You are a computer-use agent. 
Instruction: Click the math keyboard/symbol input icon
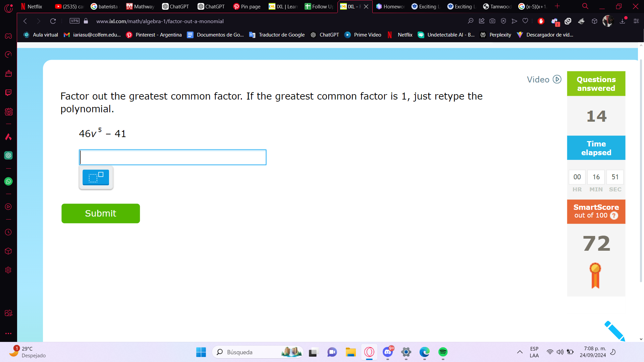coord(96,177)
